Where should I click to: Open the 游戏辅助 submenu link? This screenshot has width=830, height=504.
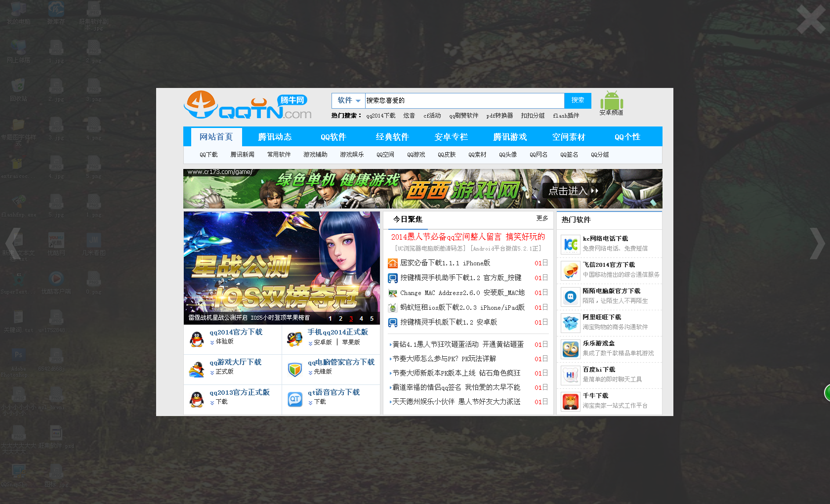coord(315,155)
